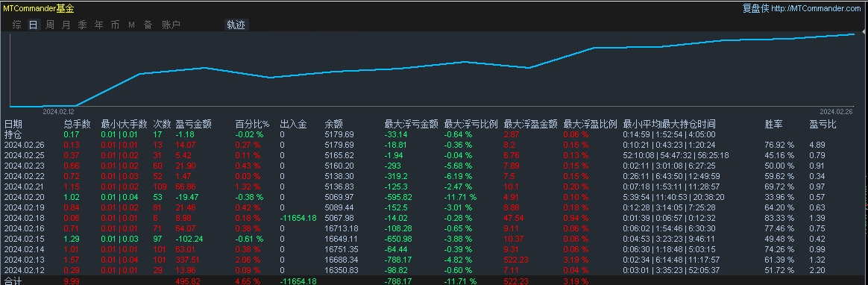Viewport: 868px width, 285px height.
Task: Select the 币 currency tab
Action: [x=115, y=25]
